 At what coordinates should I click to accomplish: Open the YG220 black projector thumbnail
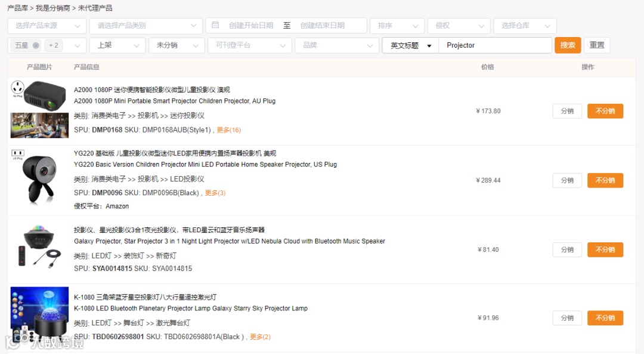click(x=39, y=178)
